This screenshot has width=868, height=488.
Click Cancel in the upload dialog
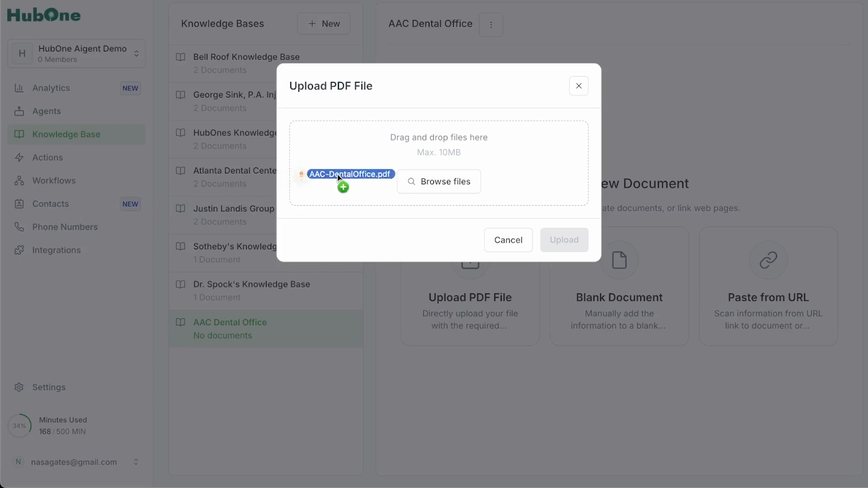click(508, 240)
